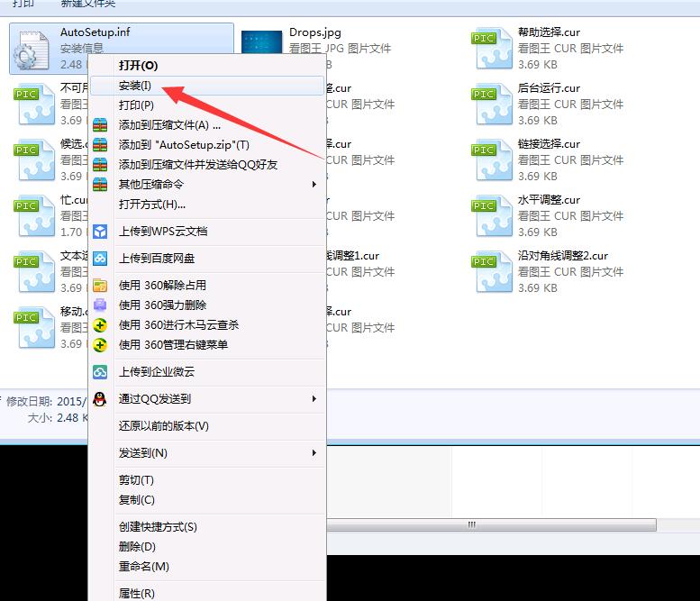Choose 安装(I) from the context menu
This screenshot has width=700, height=601.
click(135, 87)
